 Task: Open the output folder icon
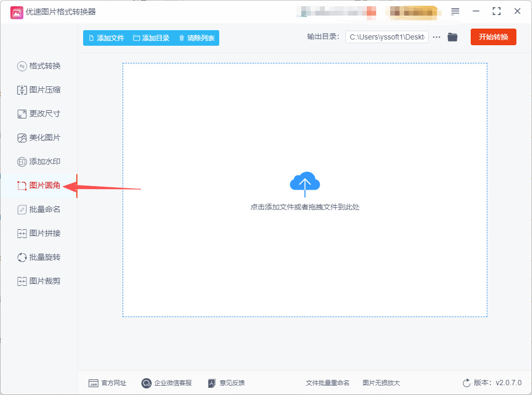point(453,37)
